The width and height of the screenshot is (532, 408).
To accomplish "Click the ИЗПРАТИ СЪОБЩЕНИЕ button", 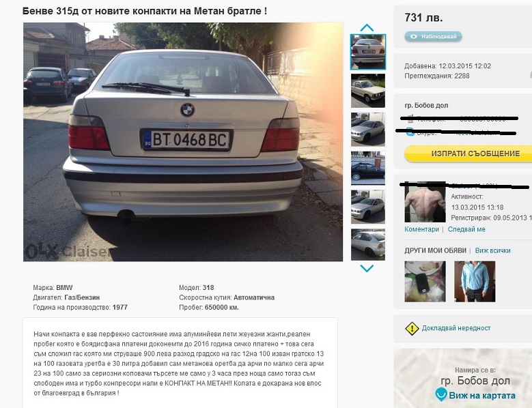I will click(472, 154).
